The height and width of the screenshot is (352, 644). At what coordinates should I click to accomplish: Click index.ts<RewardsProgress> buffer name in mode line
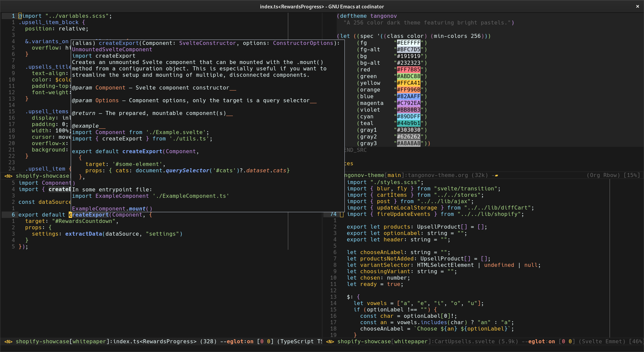pos(155,342)
